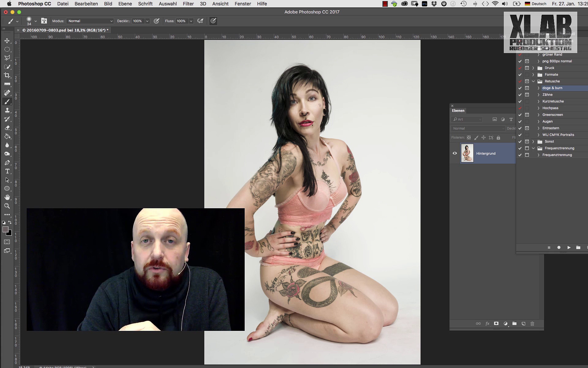Open the Ebene menu
The height and width of the screenshot is (368, 588).
tap(125, 4)
